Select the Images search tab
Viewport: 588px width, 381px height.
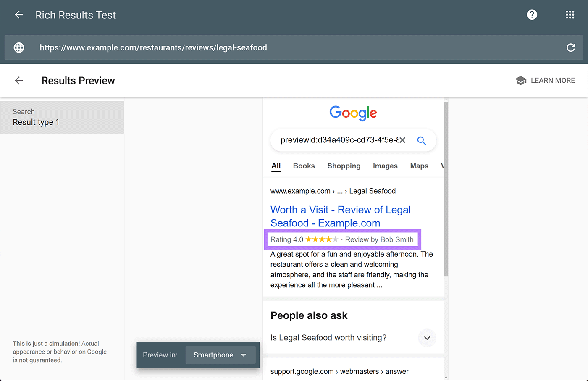point(385,166)
